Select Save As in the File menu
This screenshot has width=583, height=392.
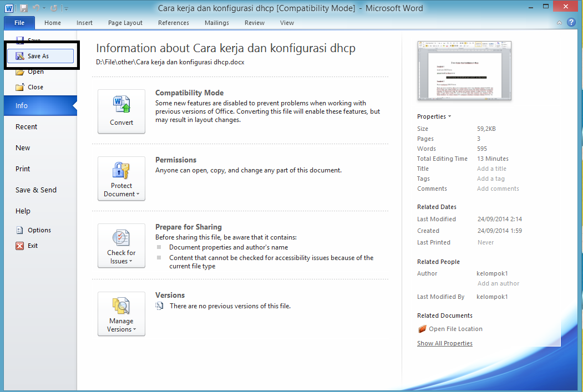[40, 56]
